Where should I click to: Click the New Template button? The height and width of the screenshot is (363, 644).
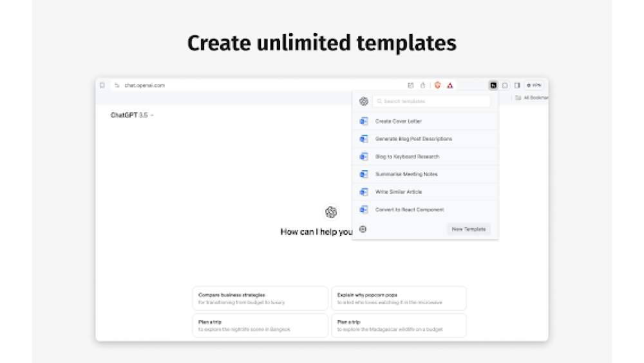pyautogui.click(x=469, y=229)
